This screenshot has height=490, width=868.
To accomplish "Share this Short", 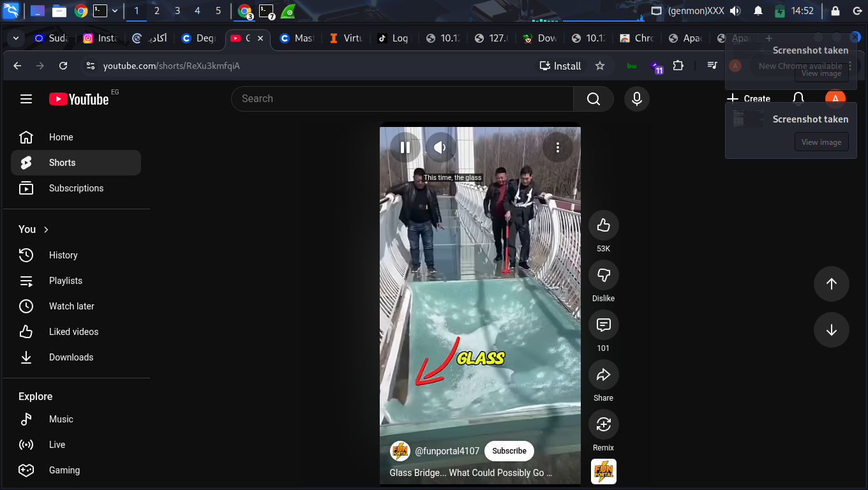I will click(x=604, y=375).
